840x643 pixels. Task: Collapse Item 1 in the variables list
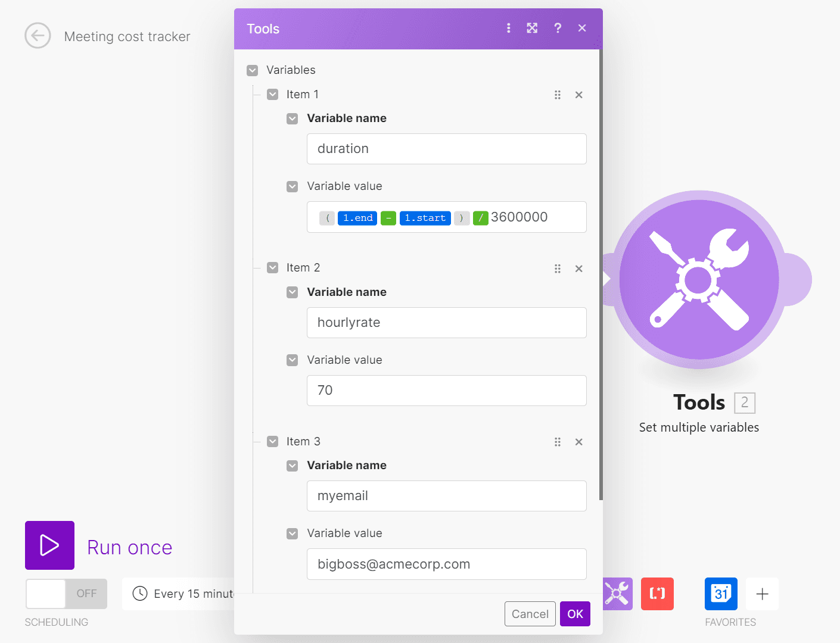tap(273, 95)
